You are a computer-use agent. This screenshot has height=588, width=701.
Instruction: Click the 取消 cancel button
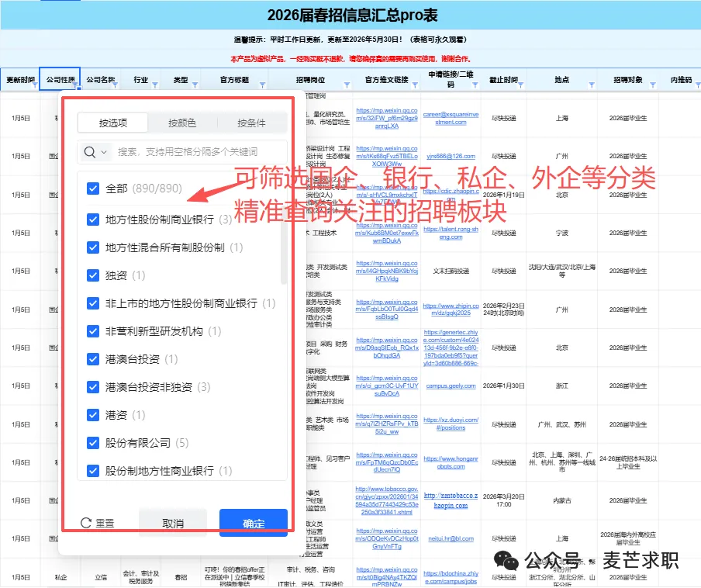173,523
